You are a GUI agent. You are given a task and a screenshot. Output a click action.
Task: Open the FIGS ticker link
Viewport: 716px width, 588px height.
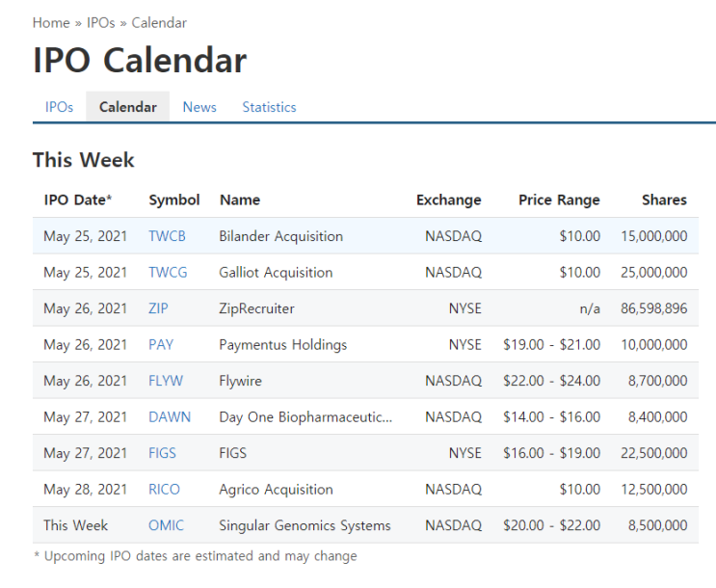pos(162,453)
